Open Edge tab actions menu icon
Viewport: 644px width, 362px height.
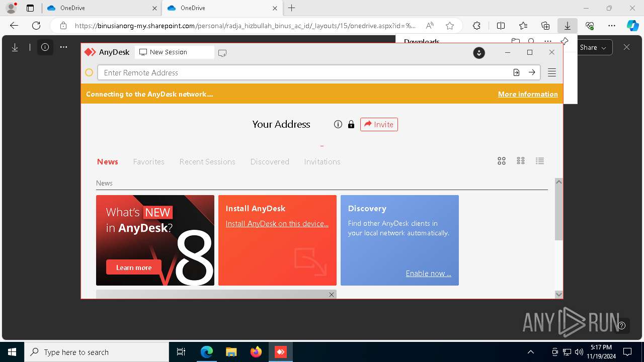30,8
